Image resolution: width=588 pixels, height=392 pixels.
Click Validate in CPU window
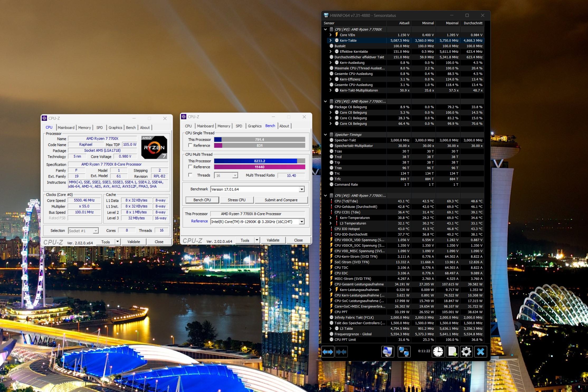pos(134,242)
